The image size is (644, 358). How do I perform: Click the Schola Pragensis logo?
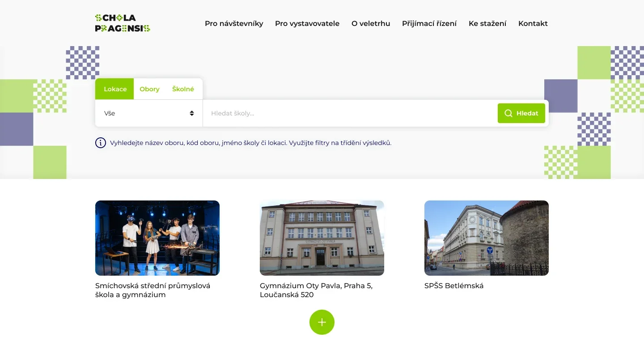pyautogui.click(x=123, y=23)
